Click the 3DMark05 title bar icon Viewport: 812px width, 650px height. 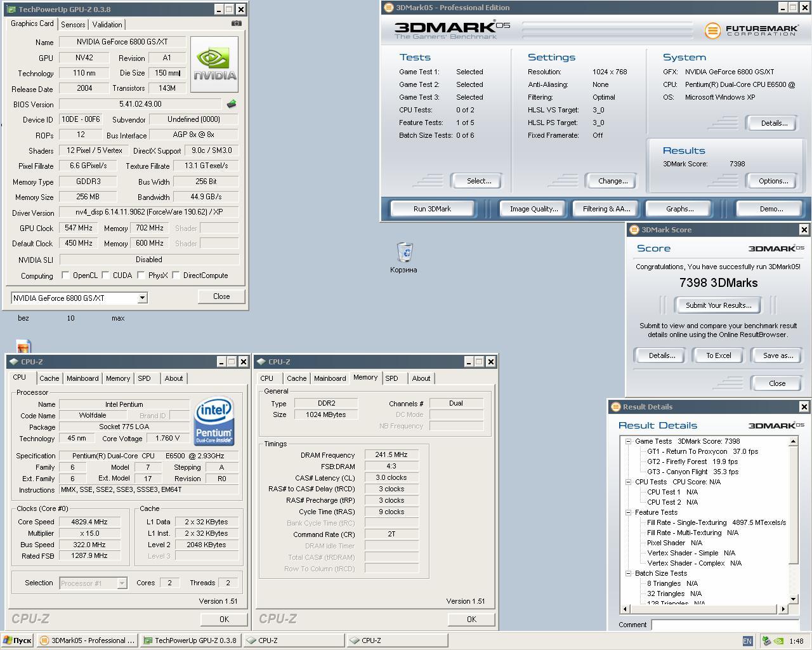click(389, 8)
